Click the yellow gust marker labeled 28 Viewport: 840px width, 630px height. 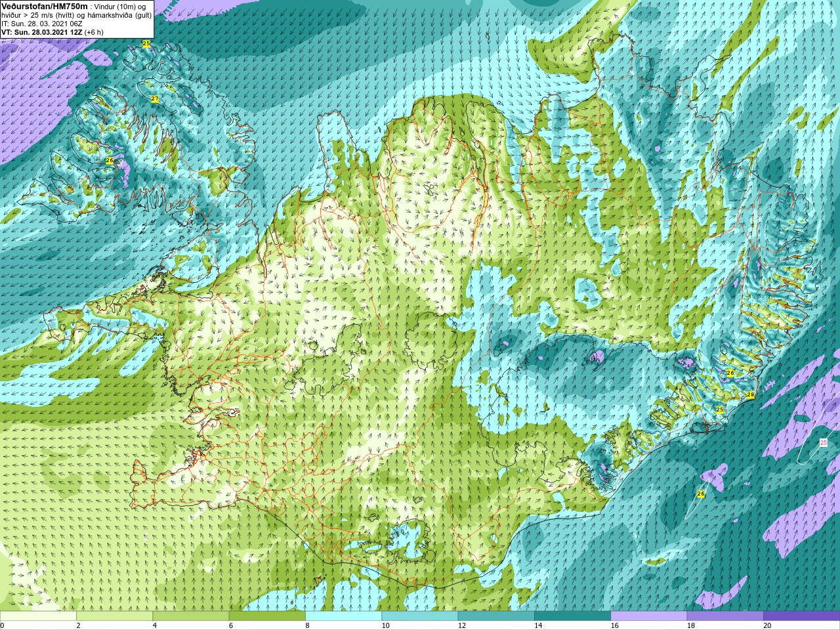[x=751, y=395]
